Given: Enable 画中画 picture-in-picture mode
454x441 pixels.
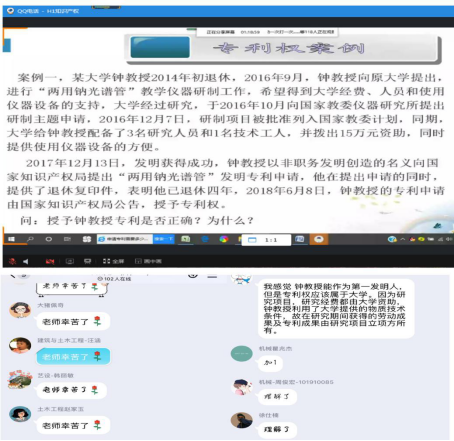Looking at the screenshot, I should (x=148, y=261).
